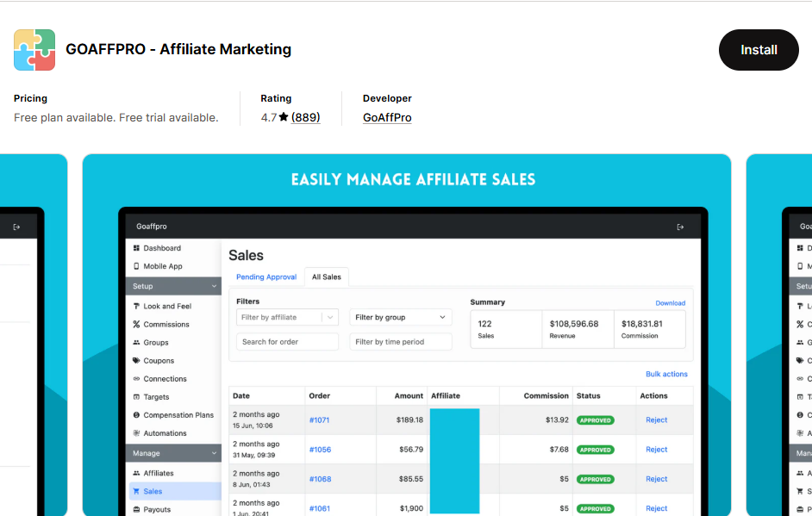
Task: Click the Look and Feel paint icon
Action: pyautogui.click(x=136, y=306)
